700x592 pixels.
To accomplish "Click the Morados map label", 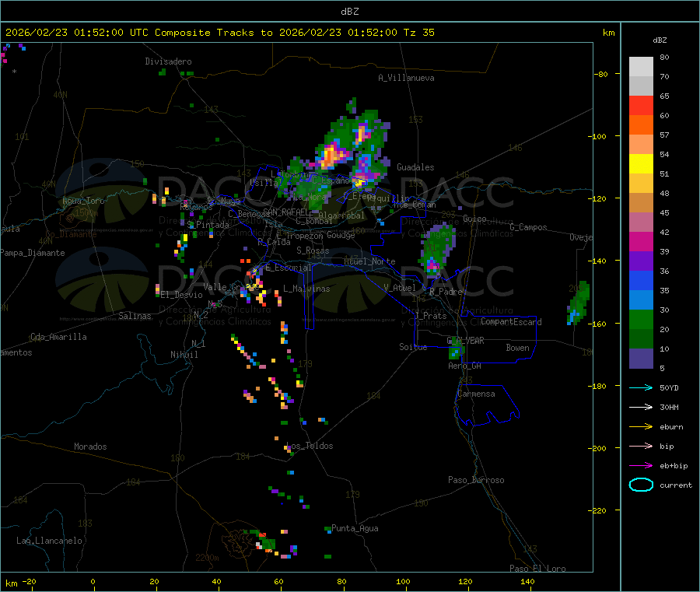I will [90, 447].
